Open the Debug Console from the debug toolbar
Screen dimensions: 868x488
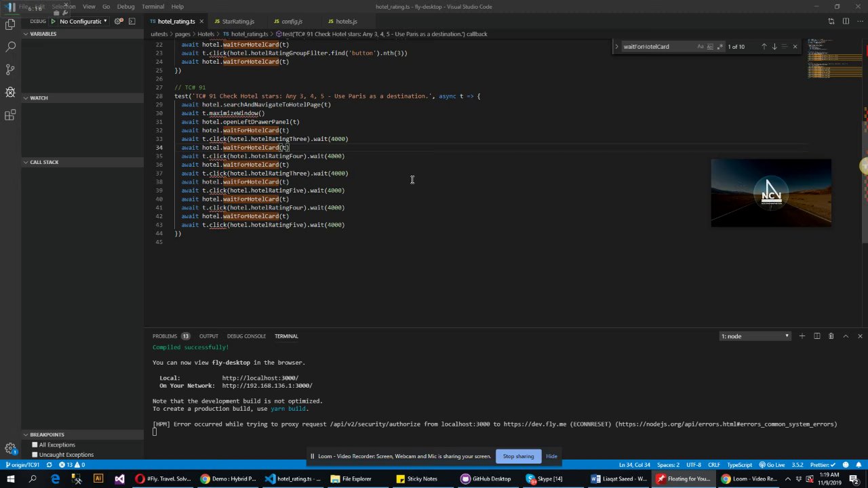point(132,22)
